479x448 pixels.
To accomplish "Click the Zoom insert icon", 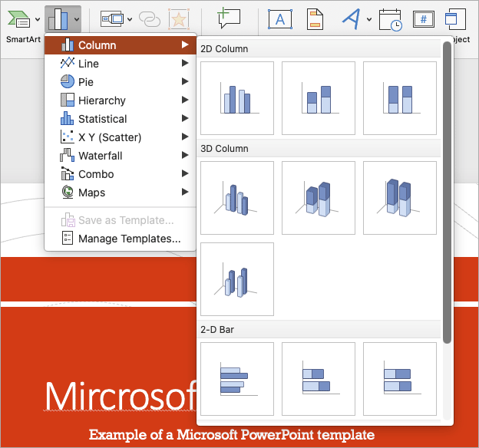I will tap(112, 19).
